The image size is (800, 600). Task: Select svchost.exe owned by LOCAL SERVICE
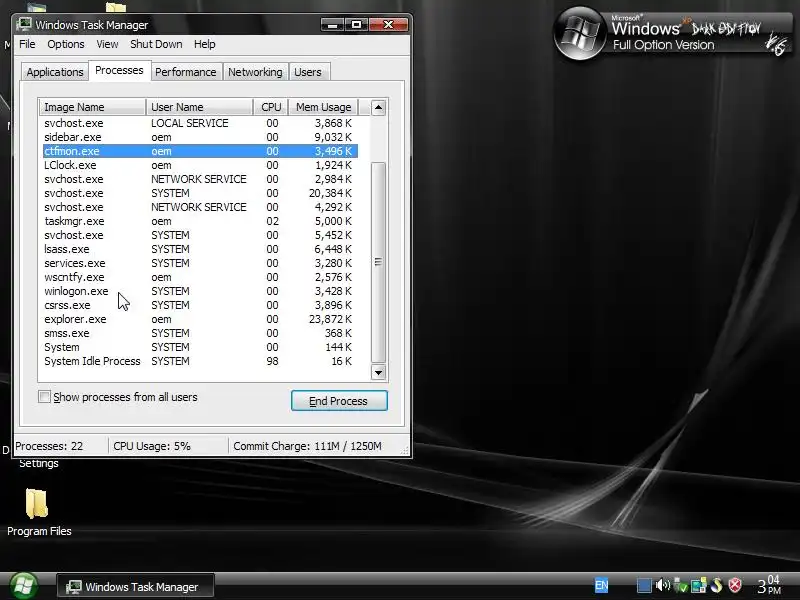point(200,123)
